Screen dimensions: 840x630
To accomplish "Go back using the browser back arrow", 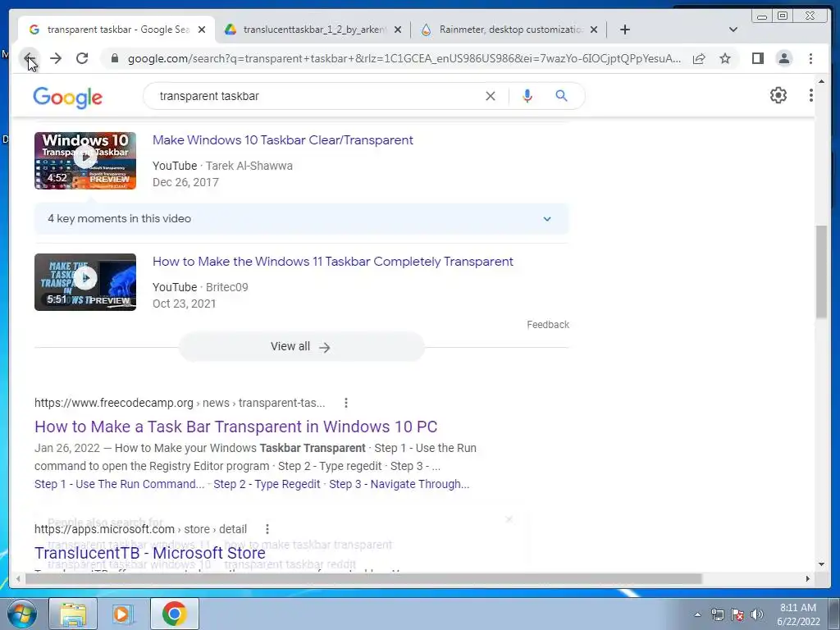I will 30,58.
